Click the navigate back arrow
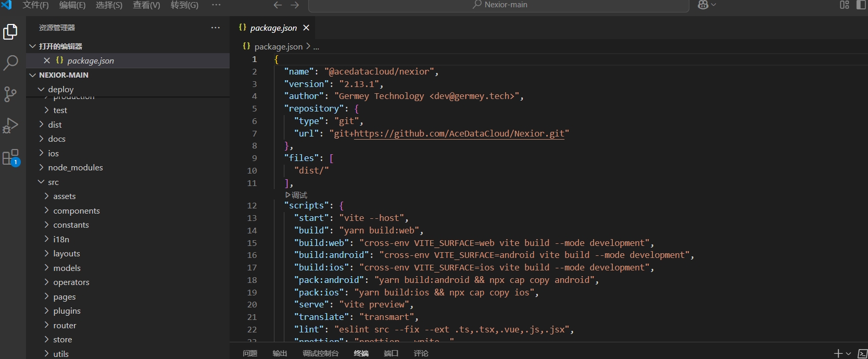The height and width of the screenshot is (359, 868). 278,5
